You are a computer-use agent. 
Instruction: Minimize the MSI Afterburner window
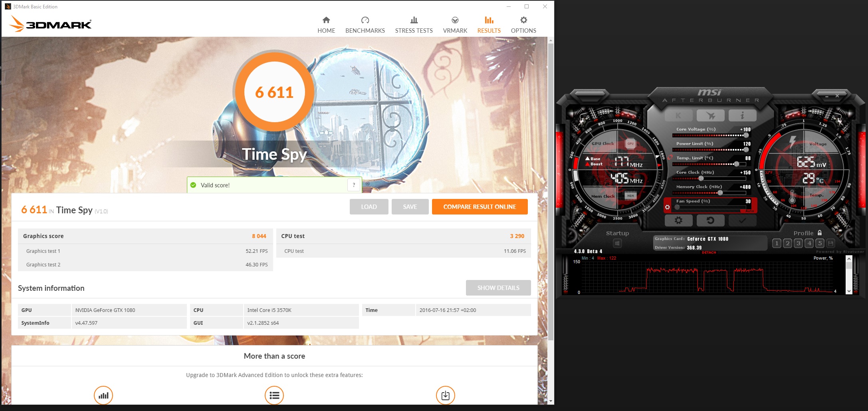826,96
